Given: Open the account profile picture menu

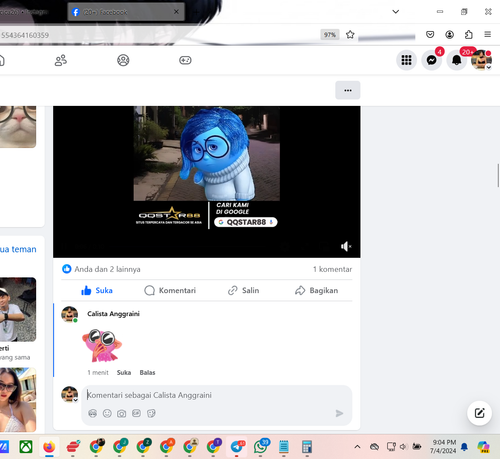Looking at the screenshot, I should click(x=481, y=60).
